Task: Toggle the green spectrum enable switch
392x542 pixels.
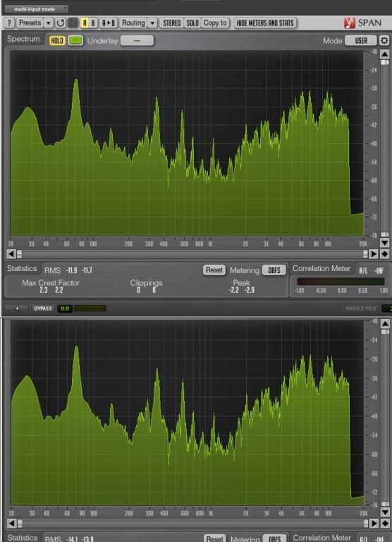Action: (75, 41)
